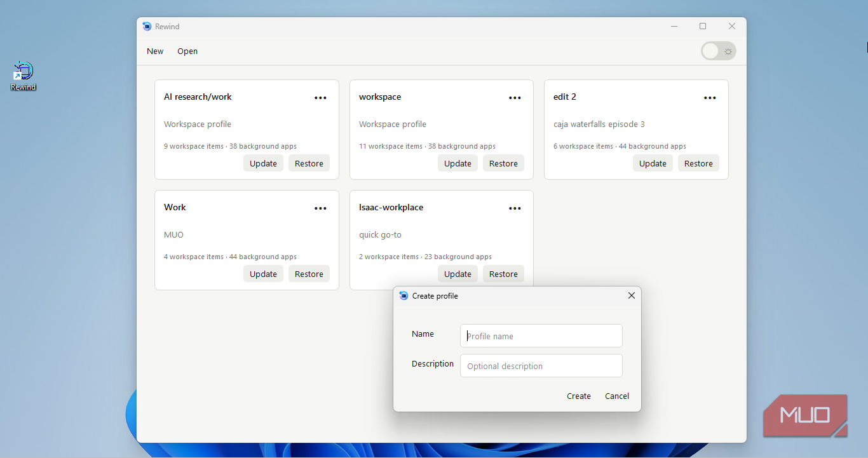Viewport: 868px width, 458px height.
Task: Update the workspace profile
Action: click(x=458, y=163)
